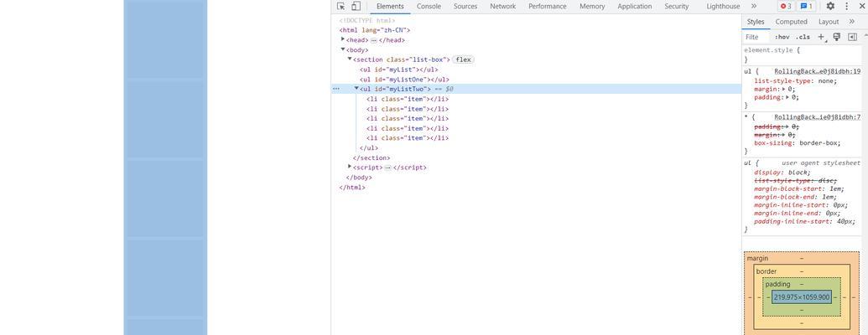
Task: Toggle the .cls classes button
Action: tap(803, 37)
